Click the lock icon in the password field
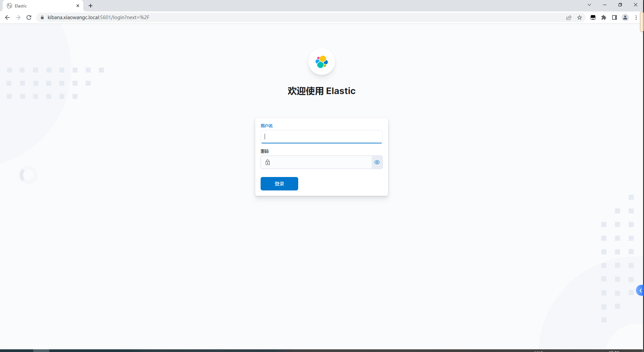644x352 pixels. click(268, 162)
